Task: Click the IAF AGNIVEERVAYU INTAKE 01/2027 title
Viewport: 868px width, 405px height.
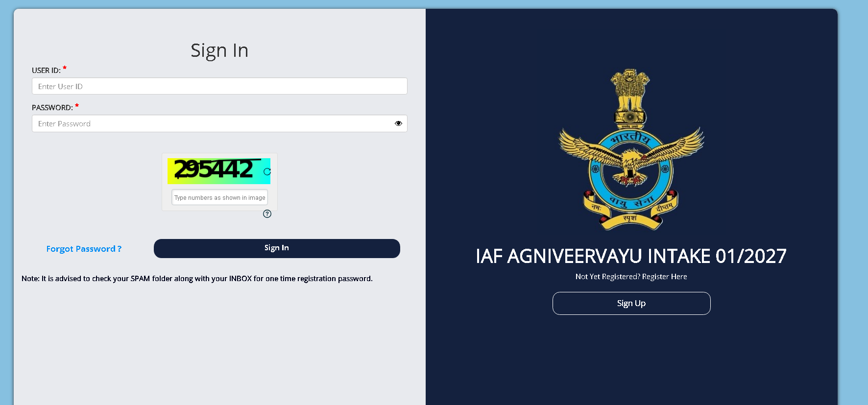Action: click(x=631, y=256)
